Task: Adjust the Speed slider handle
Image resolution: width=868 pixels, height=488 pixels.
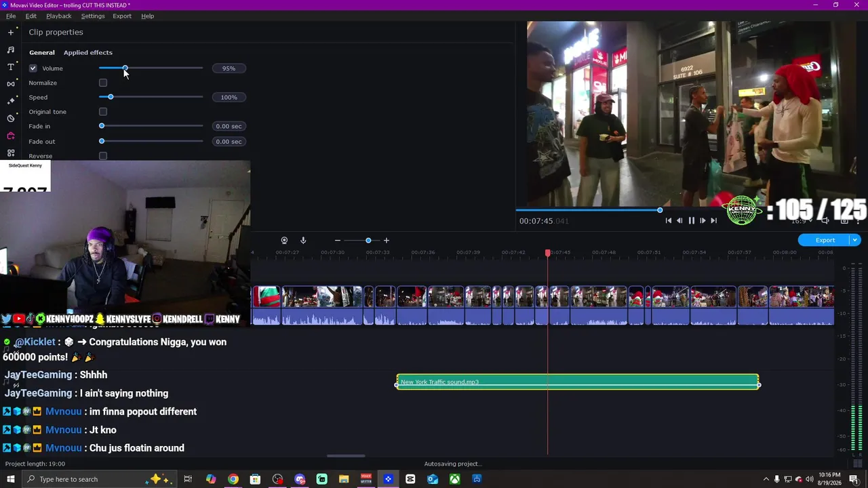Action: click(111, 98)
